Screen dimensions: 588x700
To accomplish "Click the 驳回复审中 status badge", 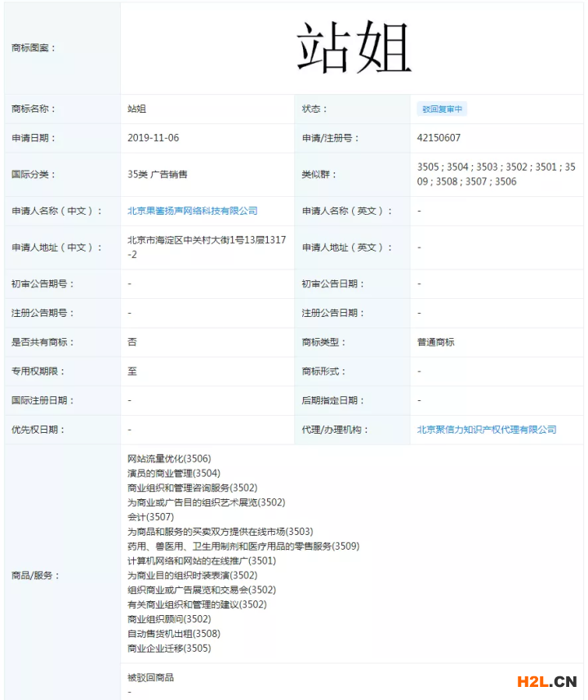I will pos(442,109).
